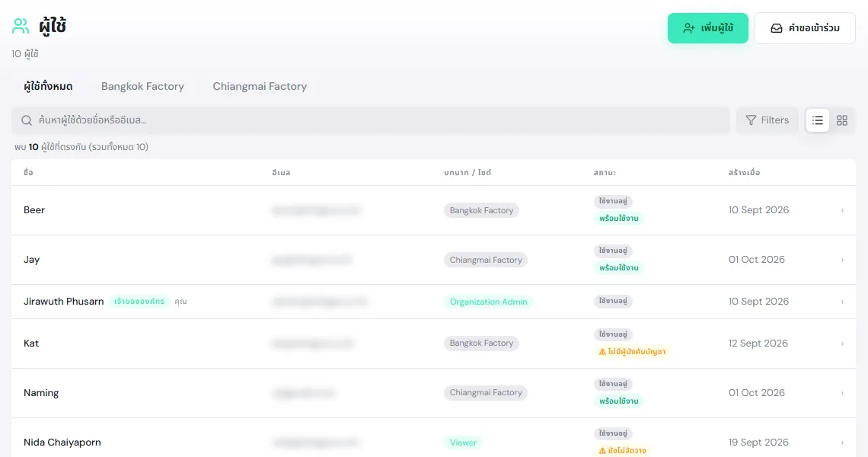The width and height of the screenshot is (868, 457).
Task: Switch to list view layout
Action: [x=817, y=120]
